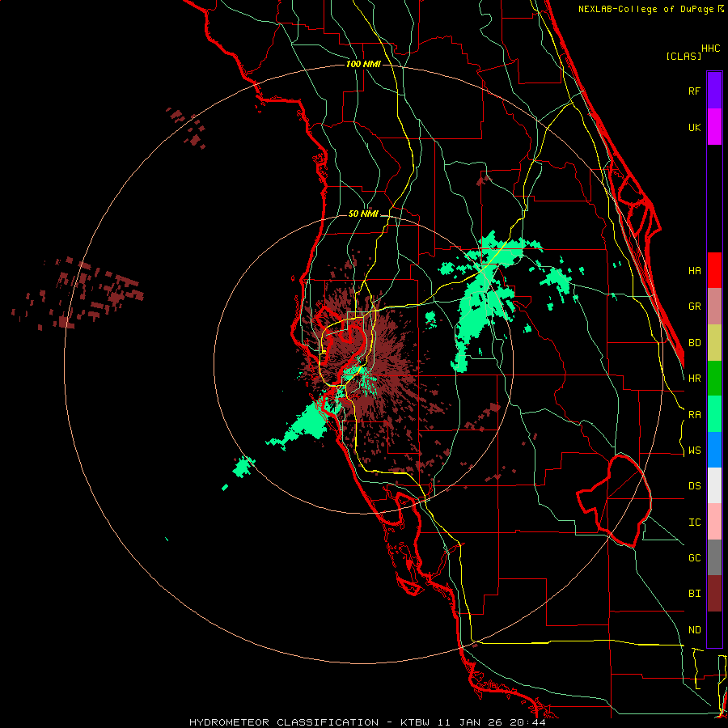Click the RF legend label
This screenshot has width=728, height=728.
694,91
